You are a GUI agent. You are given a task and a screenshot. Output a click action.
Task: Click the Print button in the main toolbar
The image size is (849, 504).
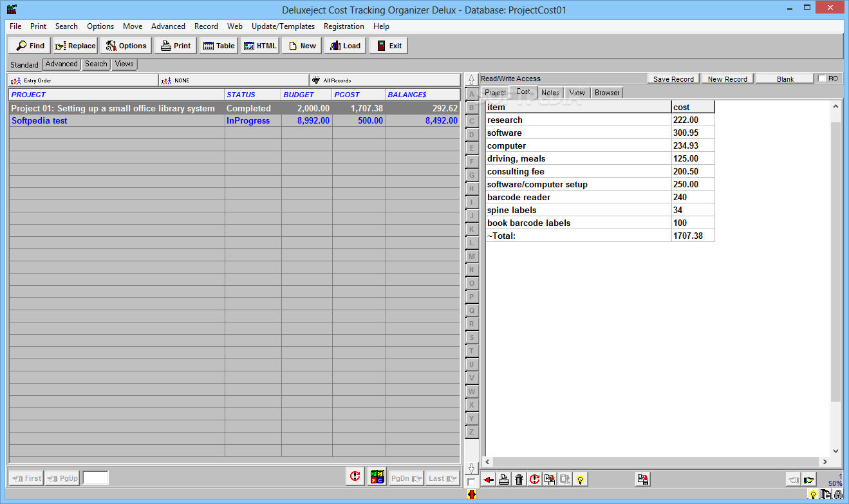pos(176,46)
